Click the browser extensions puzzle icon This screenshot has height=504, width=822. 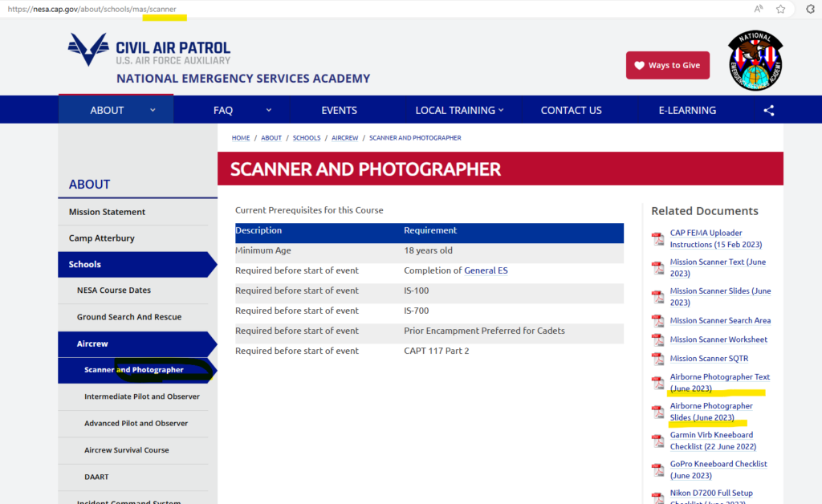pyautogui.click(x=811, y=9)
